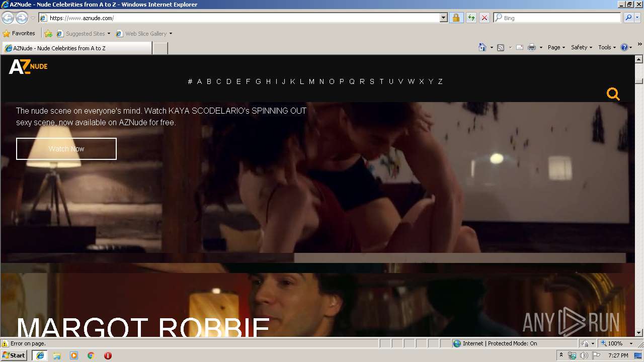
Task: Click the Stop loading icon
Action: (x=484, y=18)
